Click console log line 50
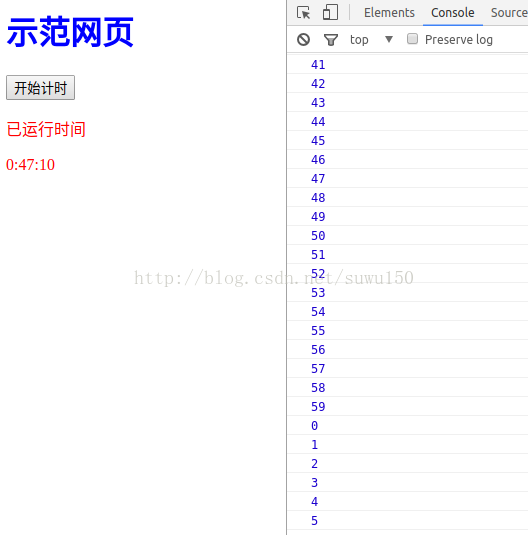The image size is (528, 535). pyautogui.click(x=408, y=235)
